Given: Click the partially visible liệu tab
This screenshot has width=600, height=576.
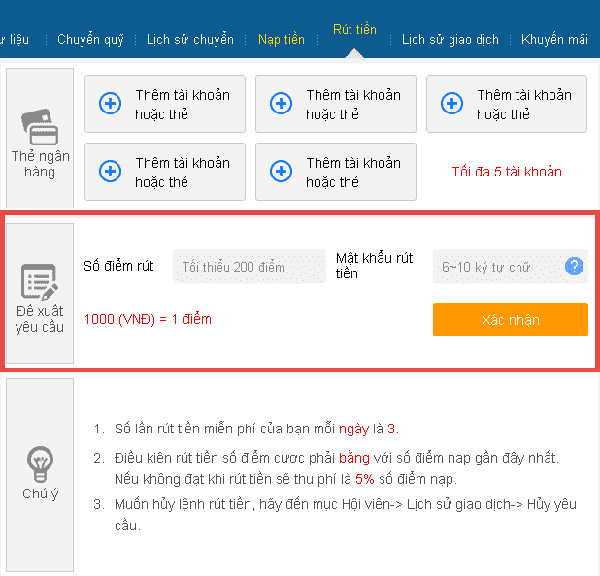Looking at the screenshot, I should click(15, 40).
